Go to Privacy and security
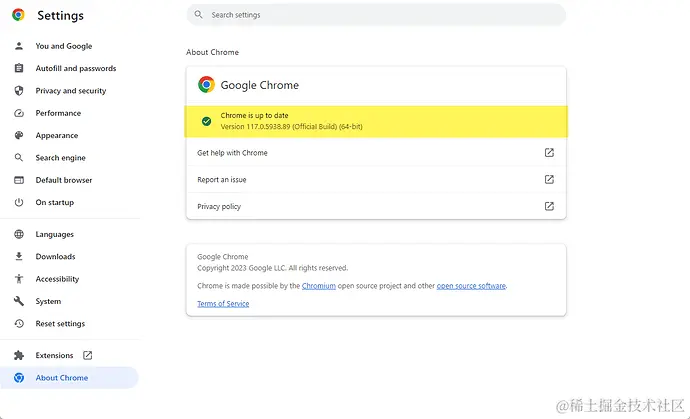 point(71,91)
